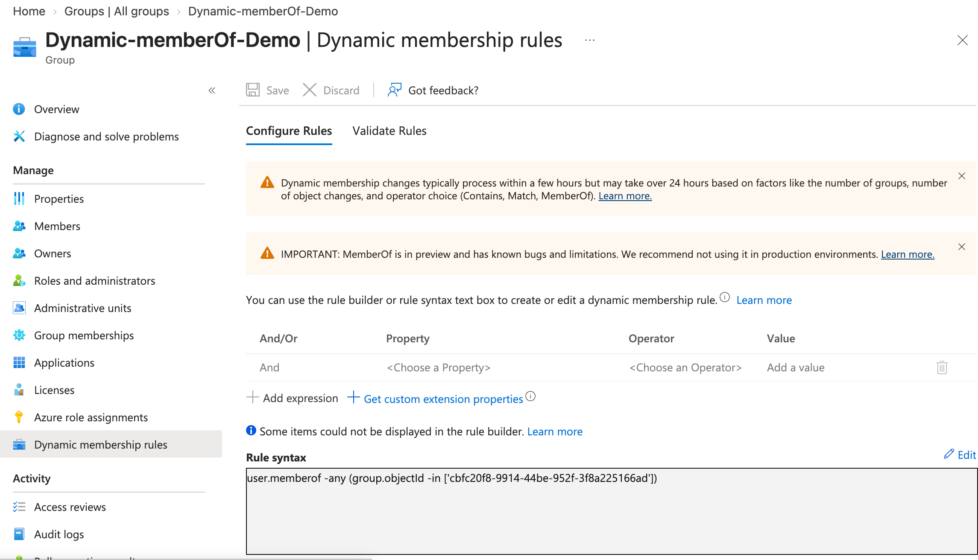Screen dimensions: 978x560
Task: Open the Choose an Operator dropdown
Action: tap(685, 367)
